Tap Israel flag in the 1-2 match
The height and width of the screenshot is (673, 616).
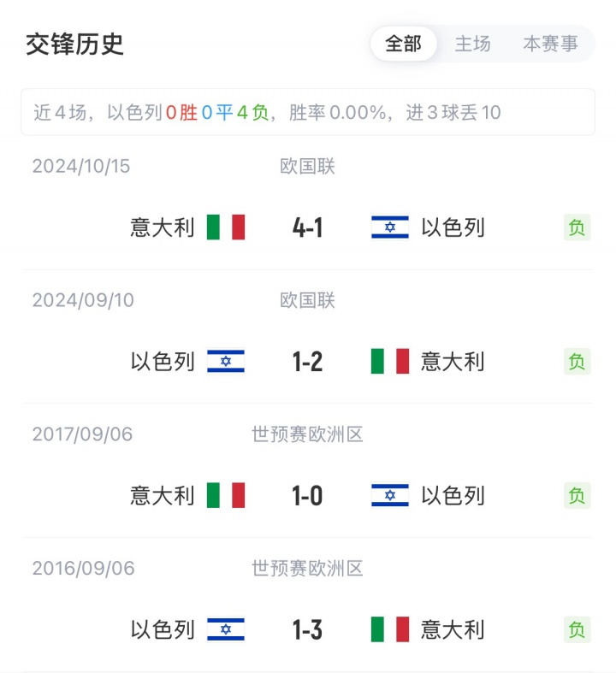point(226,362)
